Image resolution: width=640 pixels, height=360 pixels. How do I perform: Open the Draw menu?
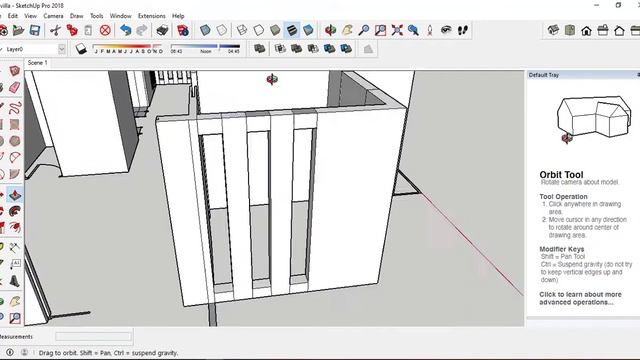[x=76, y=16]
